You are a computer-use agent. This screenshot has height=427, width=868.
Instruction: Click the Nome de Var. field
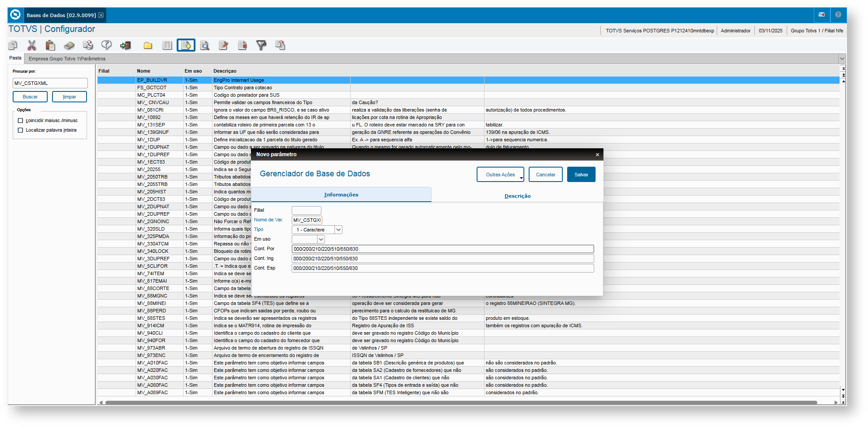point(307,220)
